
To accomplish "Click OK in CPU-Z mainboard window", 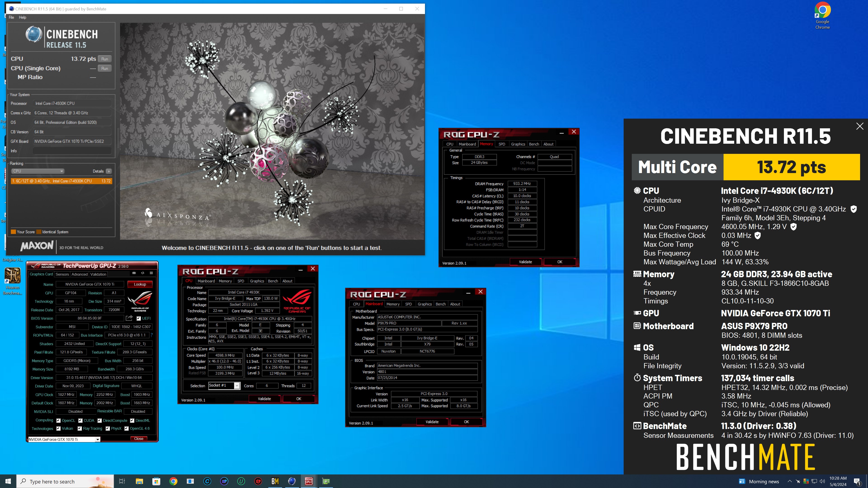I will point(466,422).
